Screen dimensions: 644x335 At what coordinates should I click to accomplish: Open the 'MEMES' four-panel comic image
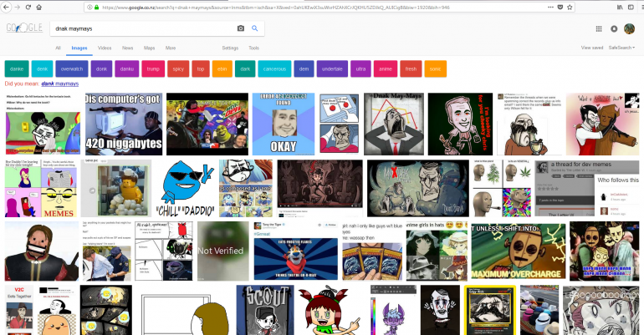coord(40,188)
